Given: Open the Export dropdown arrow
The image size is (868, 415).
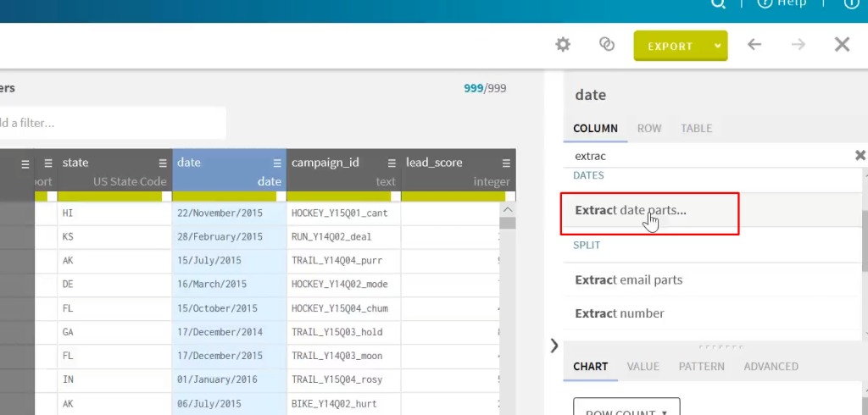Looking at the screenshot, I should (718, 46).
